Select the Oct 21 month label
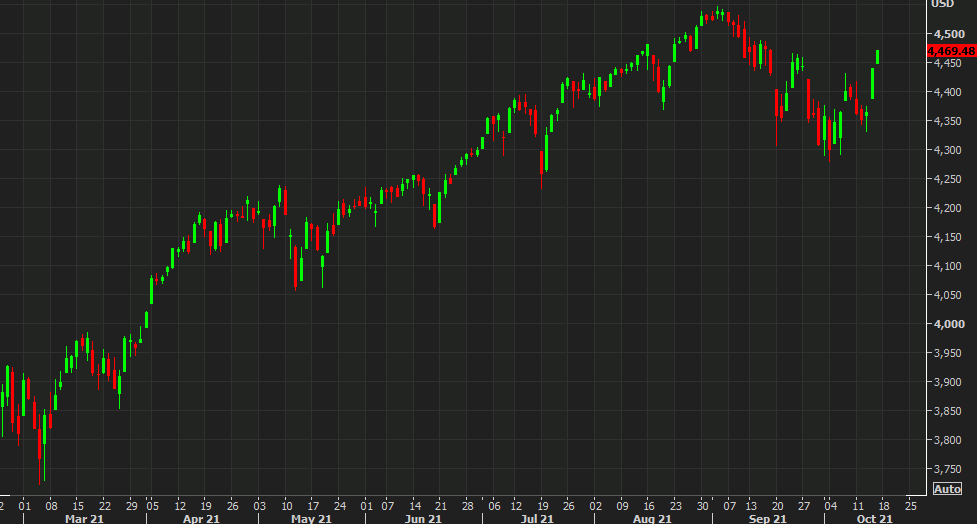The height and width of the screenshot is (524, 977). tap(875, 518)
